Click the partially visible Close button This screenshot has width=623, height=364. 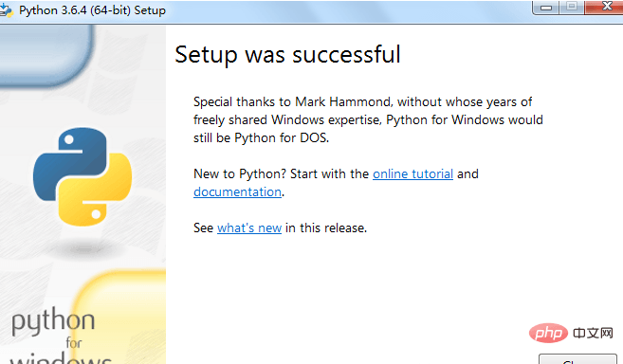[577, 359]
